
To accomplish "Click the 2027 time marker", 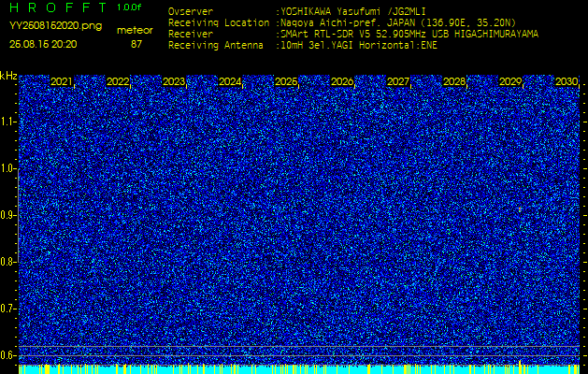I will pyautogui.click(x=398, y=81).
